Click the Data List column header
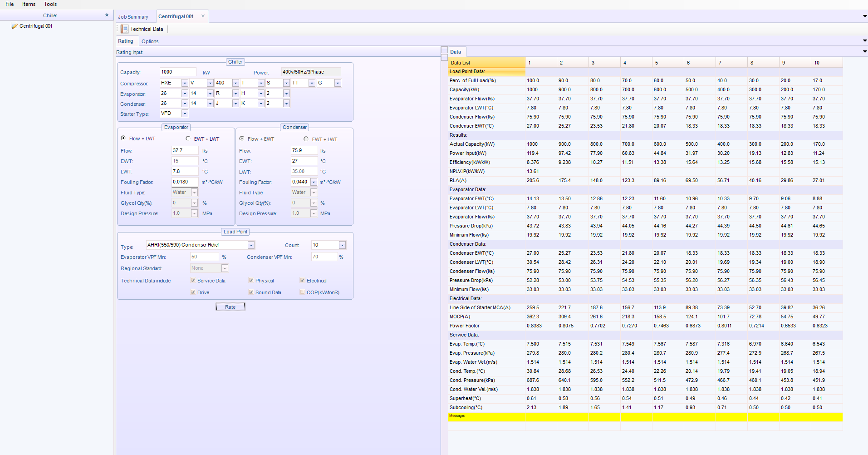868x455 pixels. pos(486,63)
